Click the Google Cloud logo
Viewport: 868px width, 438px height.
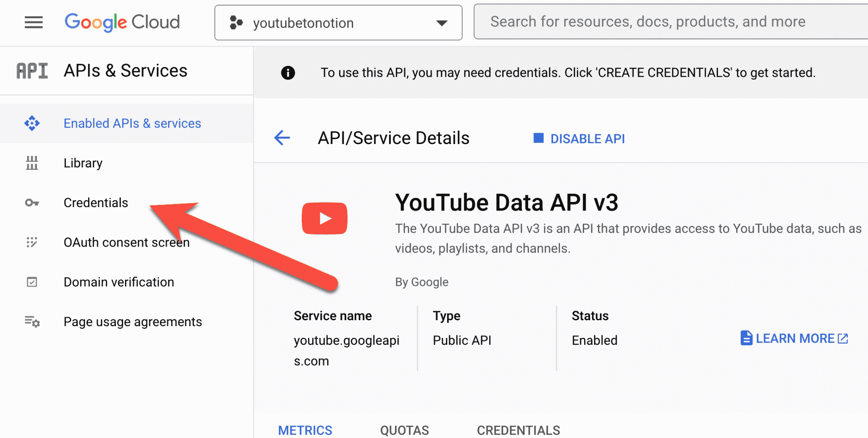(122, 22)
